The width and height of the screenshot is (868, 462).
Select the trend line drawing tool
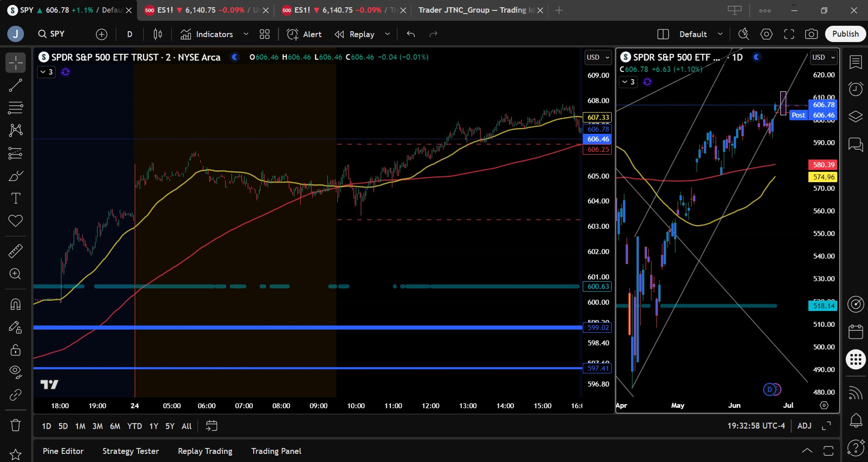pyautogui.click(x=15, y=85)
